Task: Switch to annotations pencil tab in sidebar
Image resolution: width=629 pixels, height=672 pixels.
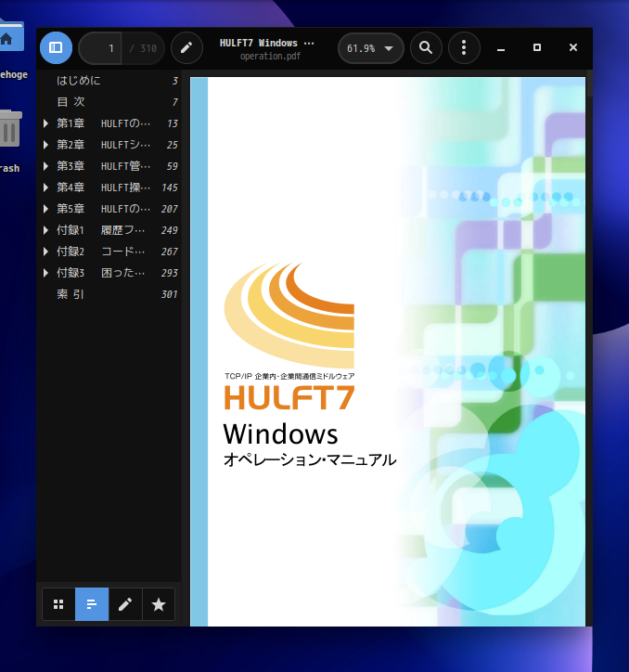Action: click(x=125, y=604)
